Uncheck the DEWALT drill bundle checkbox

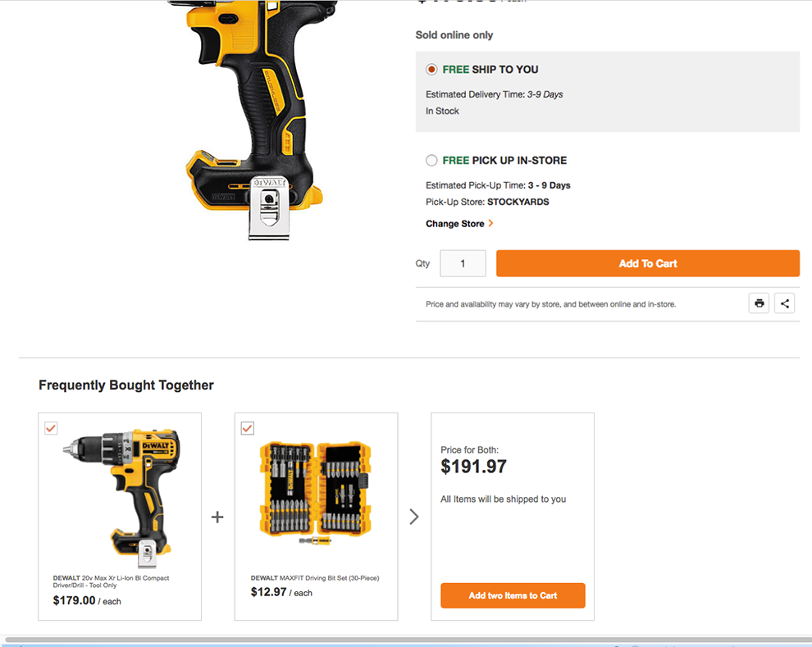(x=51, y=428)
